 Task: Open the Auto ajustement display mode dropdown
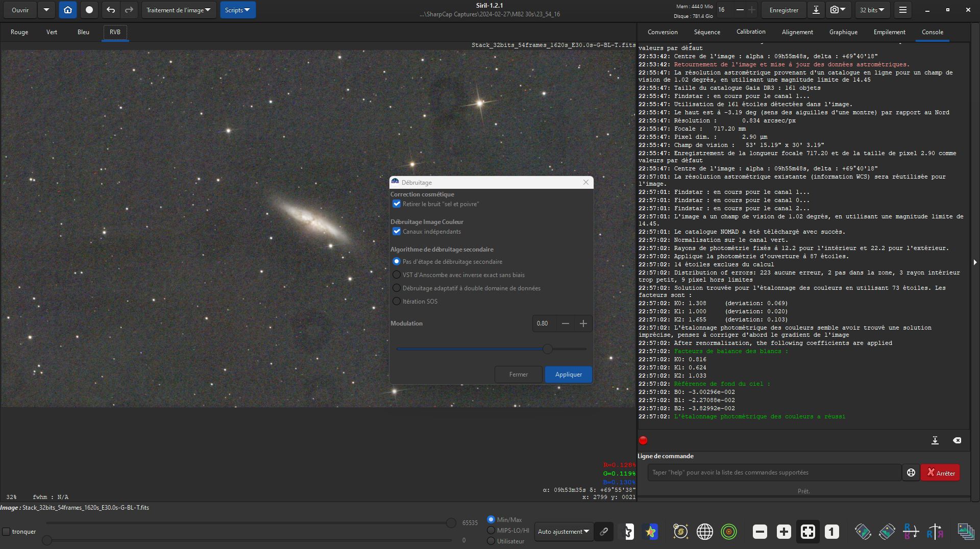point(563,532)
